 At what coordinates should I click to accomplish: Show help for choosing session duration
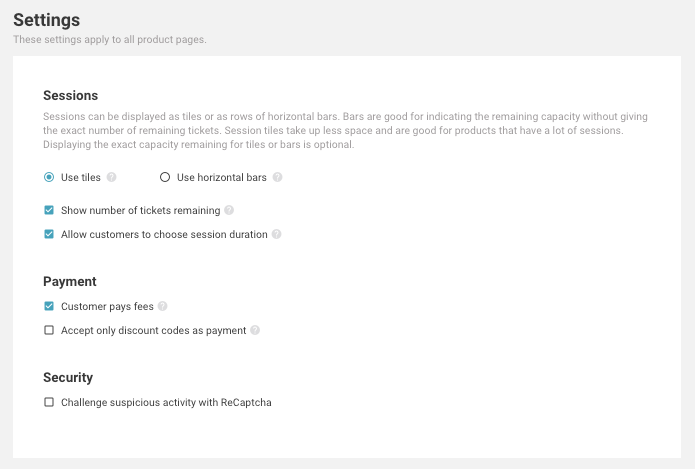pyautogui.click(x=276, y=234)
